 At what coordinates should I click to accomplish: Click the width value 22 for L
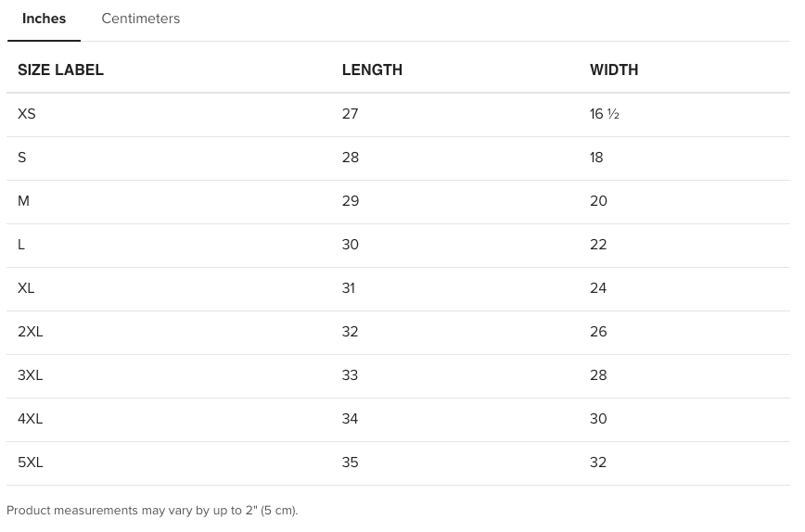598,245
